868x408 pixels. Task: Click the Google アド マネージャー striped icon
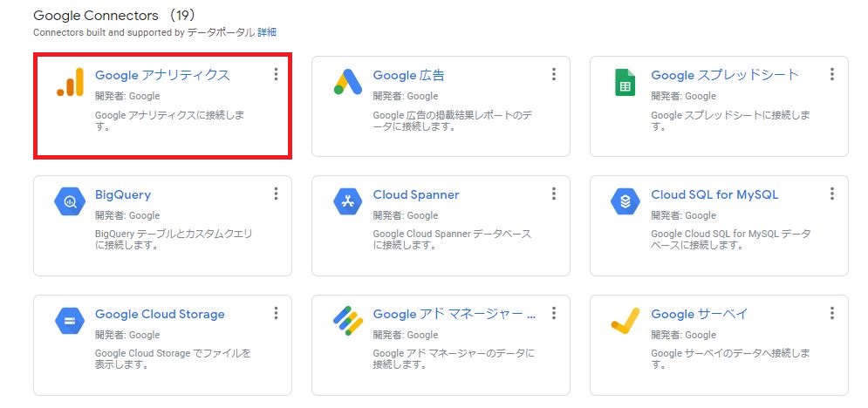(348, 321)
